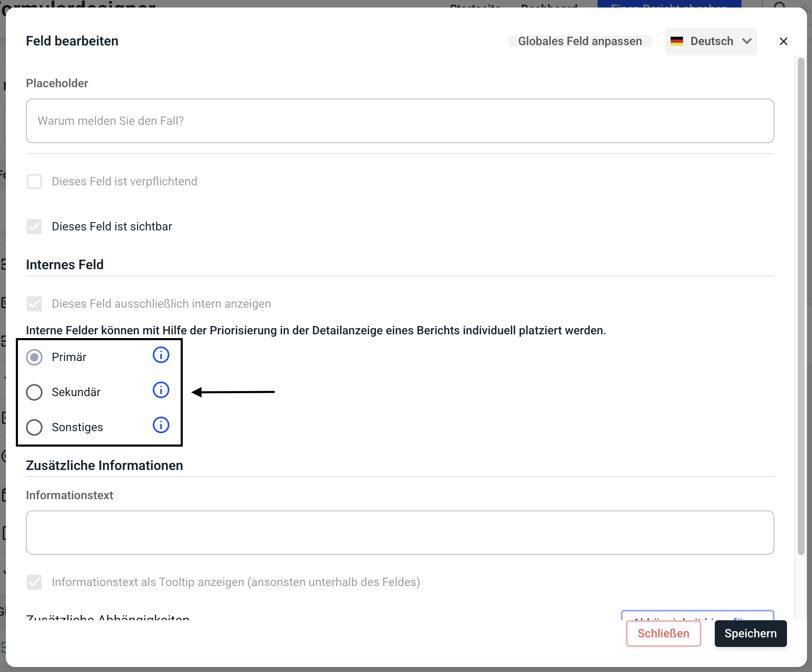
Task: Toggle 'Dieses Feld ist verpflichtend' checkbox
Action: point(34,182)
